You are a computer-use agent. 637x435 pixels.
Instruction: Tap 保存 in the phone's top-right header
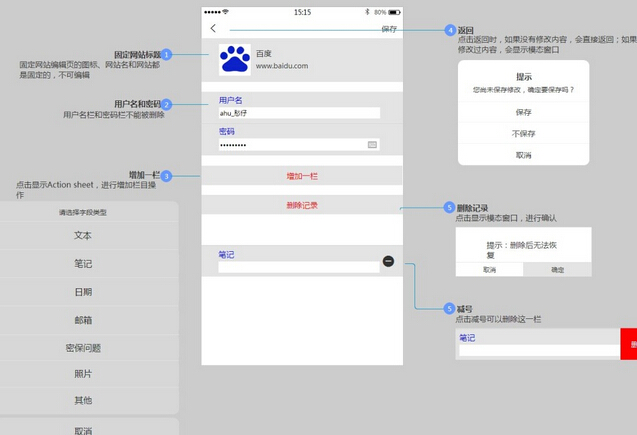(389, 29)
